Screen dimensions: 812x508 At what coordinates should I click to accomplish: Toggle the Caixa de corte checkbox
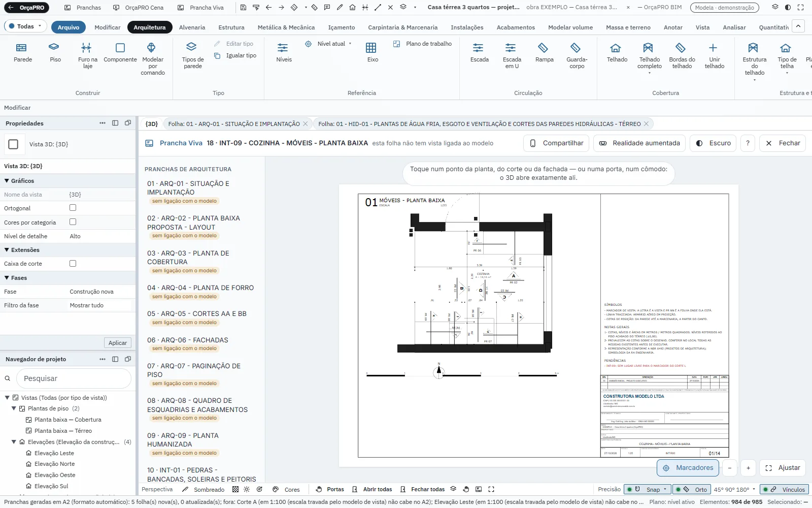click(73, 263)
